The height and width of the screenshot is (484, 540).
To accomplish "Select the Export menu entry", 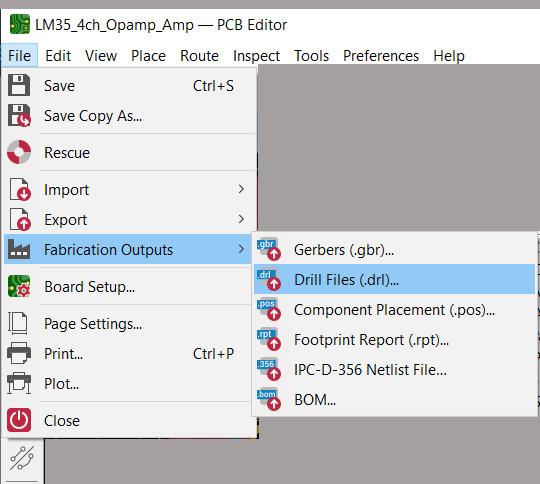I will tap(129, 219).
